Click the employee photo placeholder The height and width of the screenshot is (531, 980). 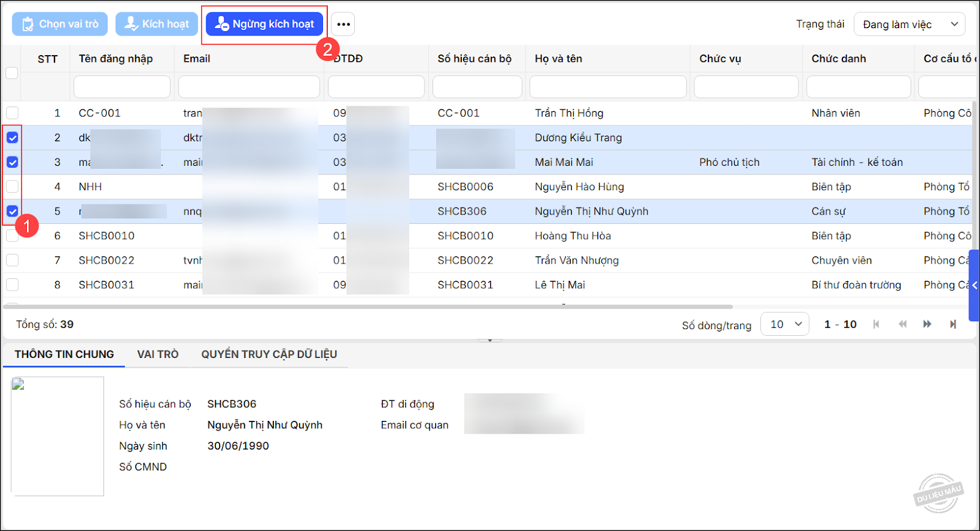point(58,436)
